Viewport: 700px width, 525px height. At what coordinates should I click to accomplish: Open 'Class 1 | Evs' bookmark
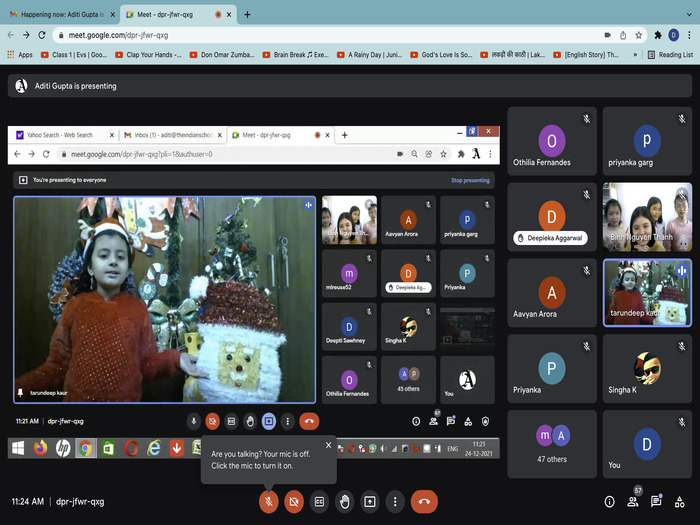pos(74,54)
